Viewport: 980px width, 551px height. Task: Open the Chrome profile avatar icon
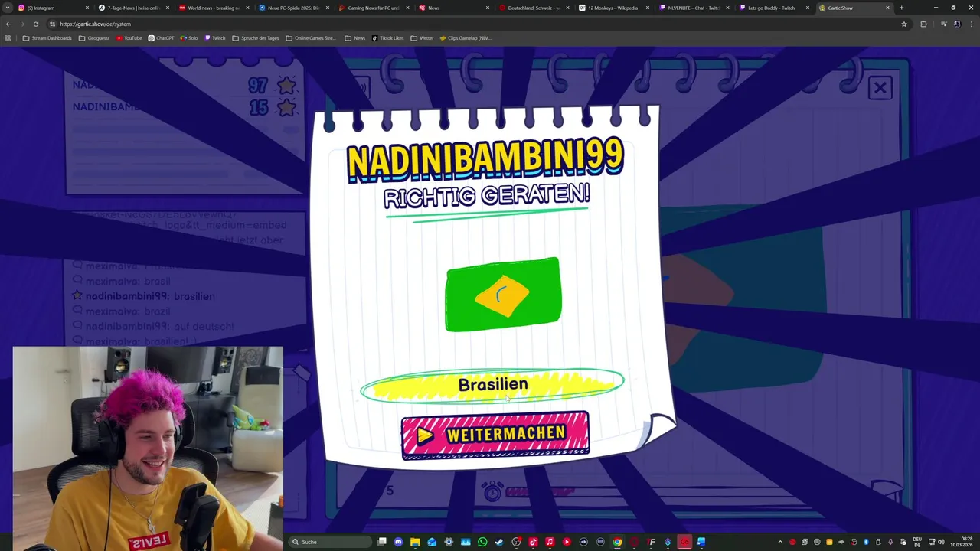(x=957, y=24)
